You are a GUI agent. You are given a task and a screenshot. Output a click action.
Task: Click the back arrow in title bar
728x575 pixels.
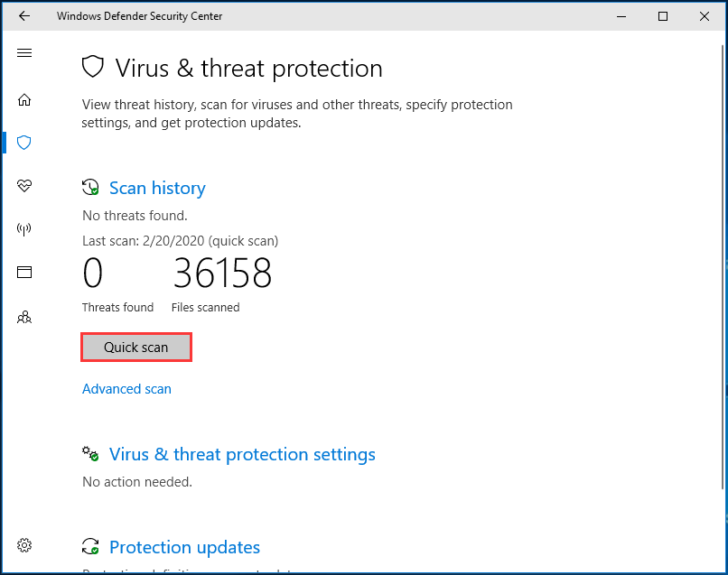[x=24, y=16]
